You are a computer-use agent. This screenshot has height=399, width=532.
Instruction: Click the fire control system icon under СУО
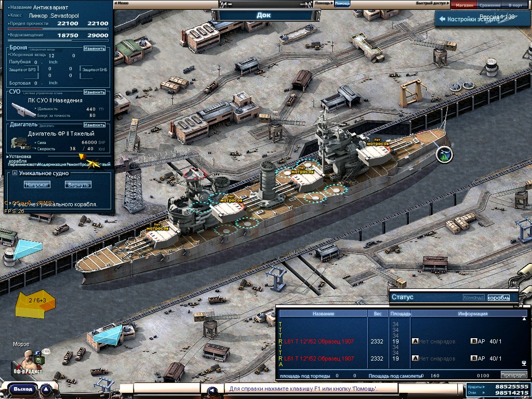pos(23,109)
